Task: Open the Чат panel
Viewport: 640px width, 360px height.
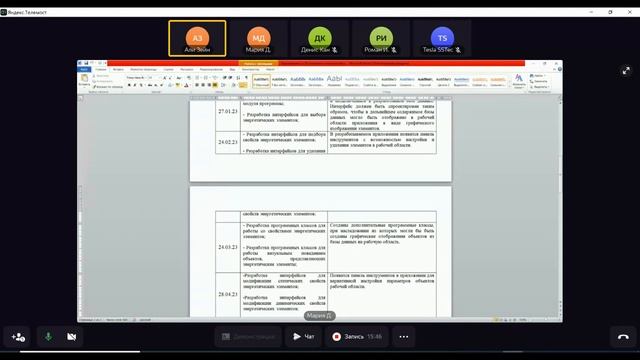Action: point(304,337)
